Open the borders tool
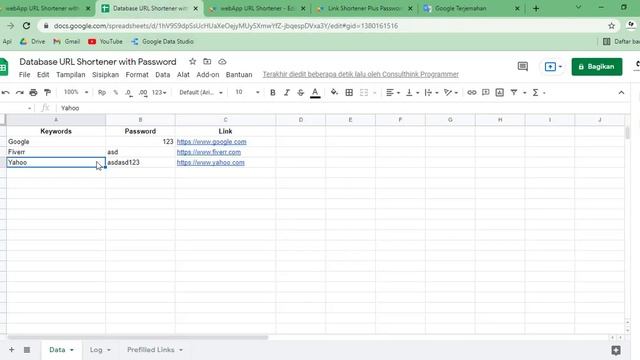Screen dimensions: 640x360 [x=349, y=93]
